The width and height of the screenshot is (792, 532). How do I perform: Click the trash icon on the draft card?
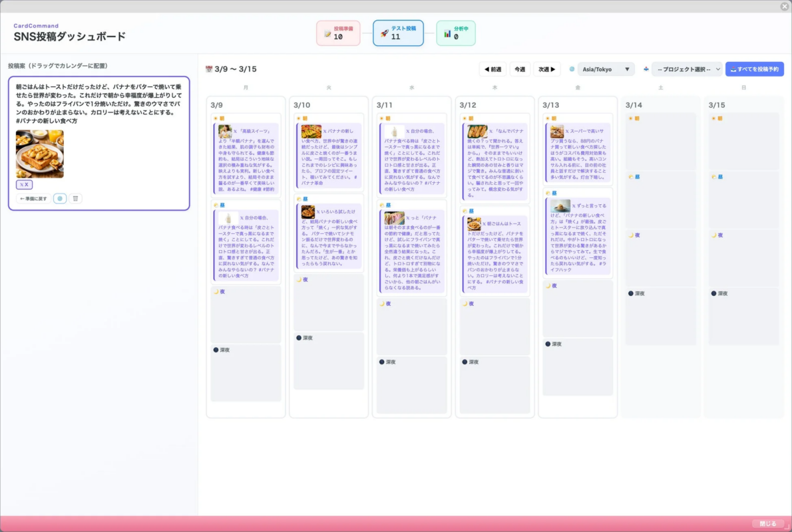pos(76,198)
